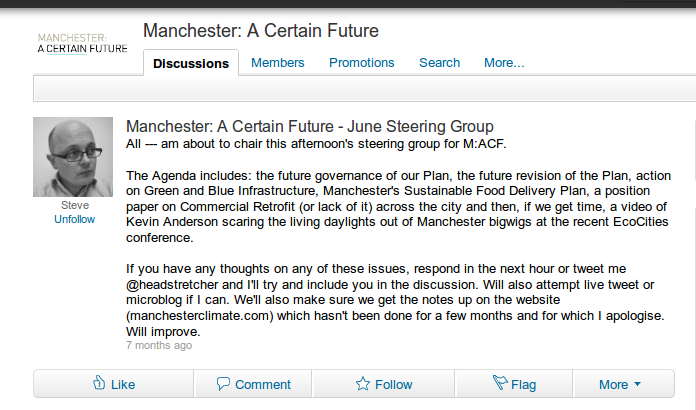Open the More... navigation menu

[x=504, y=63]
